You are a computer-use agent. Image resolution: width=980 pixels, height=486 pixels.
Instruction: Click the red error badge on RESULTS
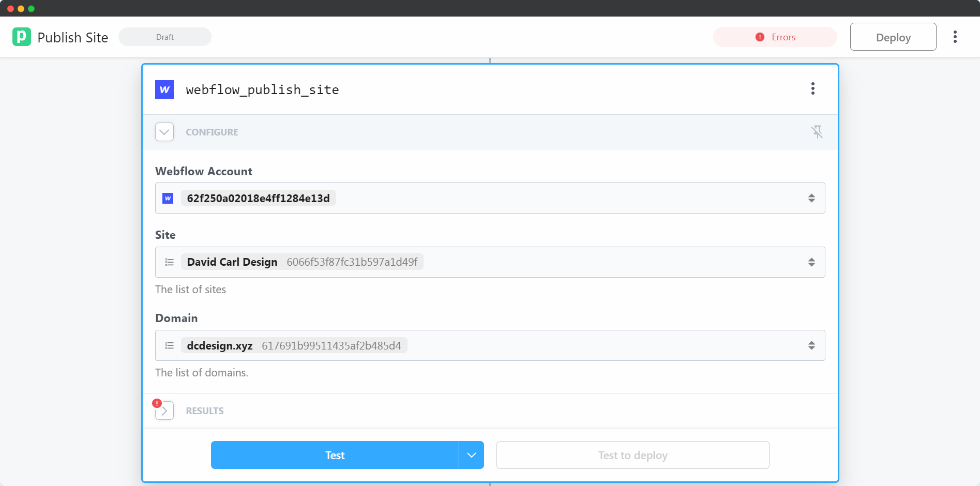[157, 402]
